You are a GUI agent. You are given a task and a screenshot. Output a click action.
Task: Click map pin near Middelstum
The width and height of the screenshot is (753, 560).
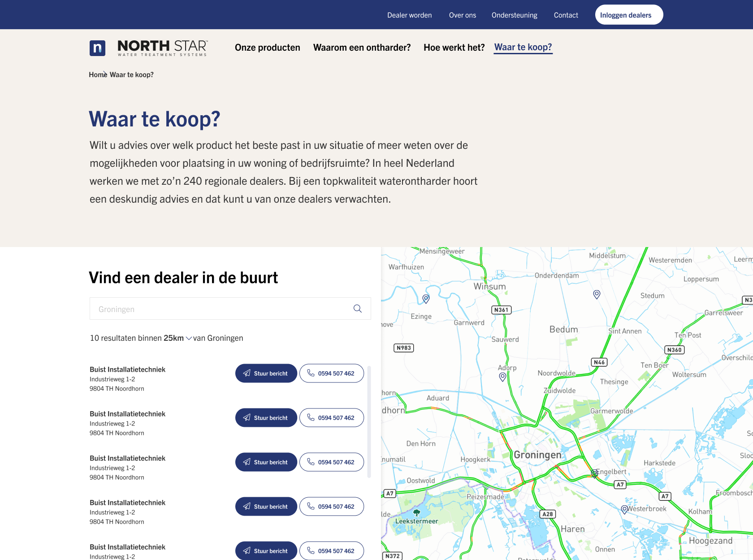pos(597,294)
